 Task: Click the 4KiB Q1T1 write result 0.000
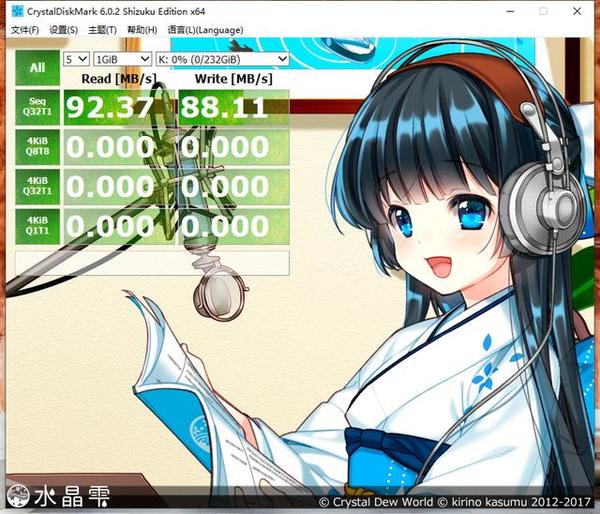point(234,227)
